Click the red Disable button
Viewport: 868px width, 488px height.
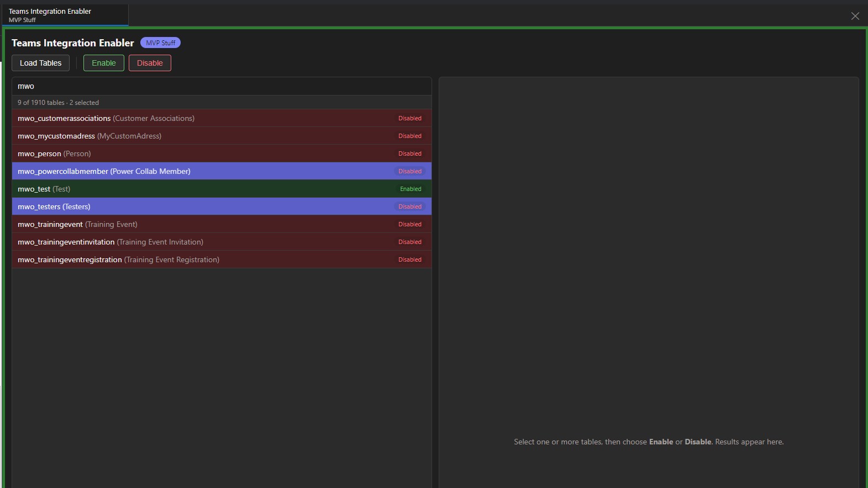coord(150,63)
